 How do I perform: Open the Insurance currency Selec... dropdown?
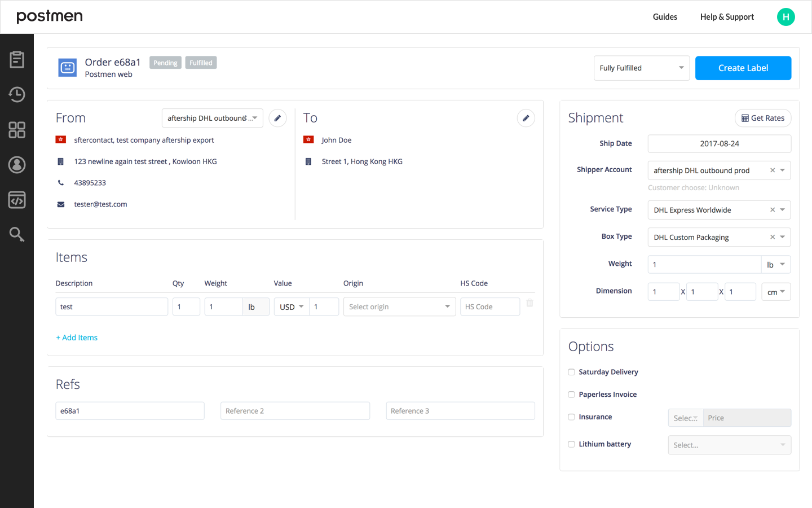[686, 418]
